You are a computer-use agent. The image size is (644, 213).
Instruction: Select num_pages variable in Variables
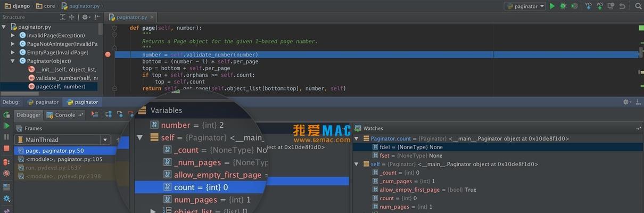(206, 200)
